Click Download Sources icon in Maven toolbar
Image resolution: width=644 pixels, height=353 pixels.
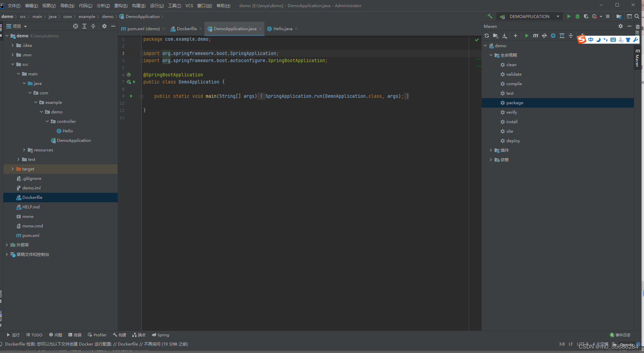505,36
